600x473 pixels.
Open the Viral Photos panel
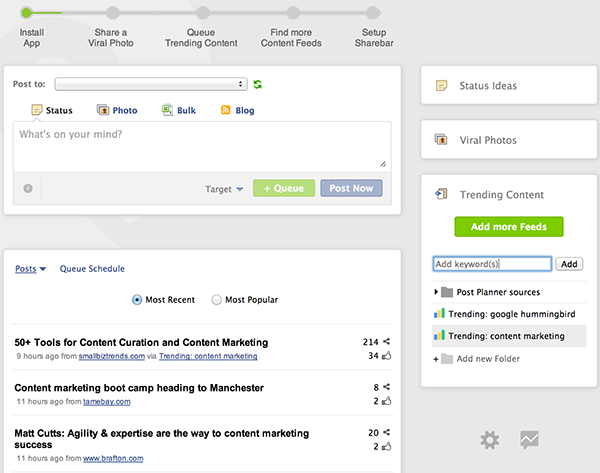point(509,139)
